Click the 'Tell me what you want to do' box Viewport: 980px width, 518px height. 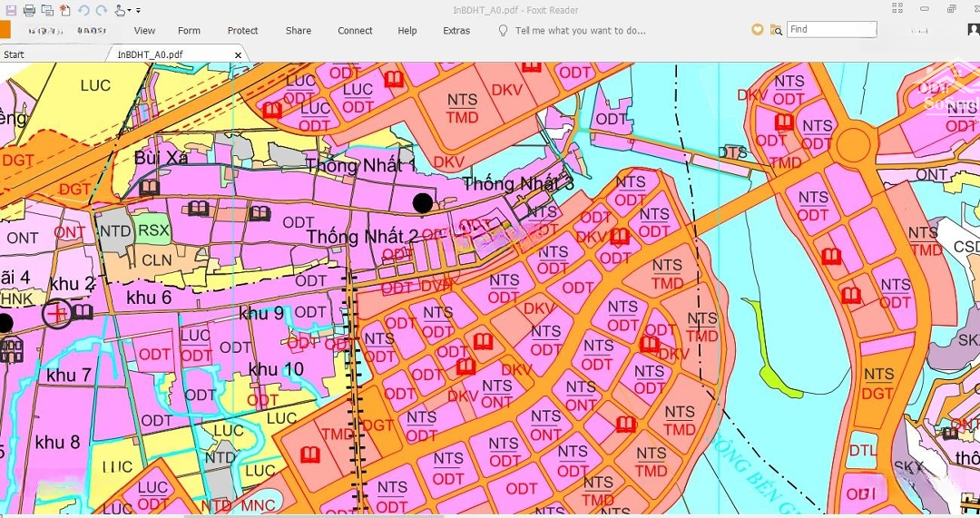580,31
